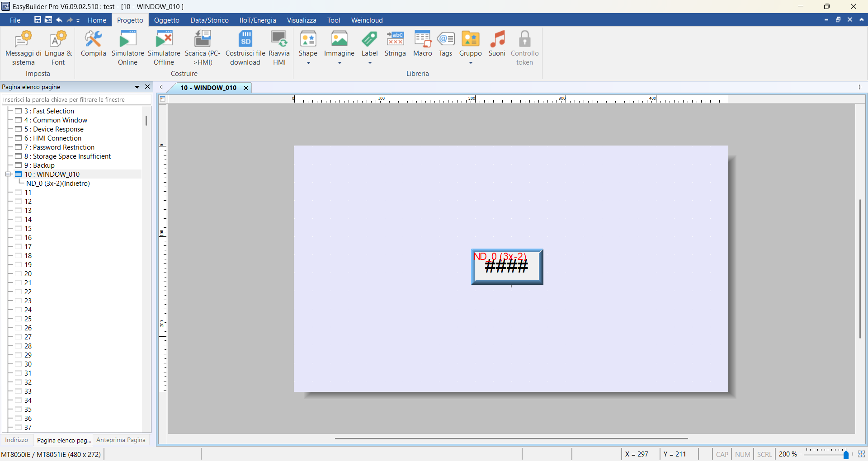Expand the Label dropdown arrow
This screenshot has height=461, width=868.
pyautogui.click(x=370, y=64)
